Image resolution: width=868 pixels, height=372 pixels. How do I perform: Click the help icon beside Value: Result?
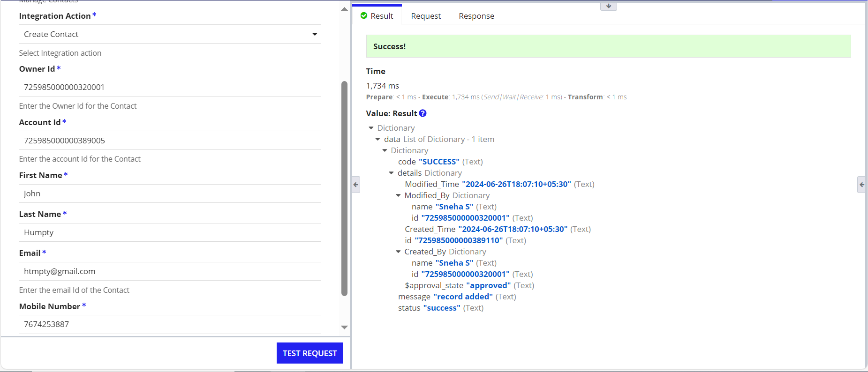coord(423,113)
